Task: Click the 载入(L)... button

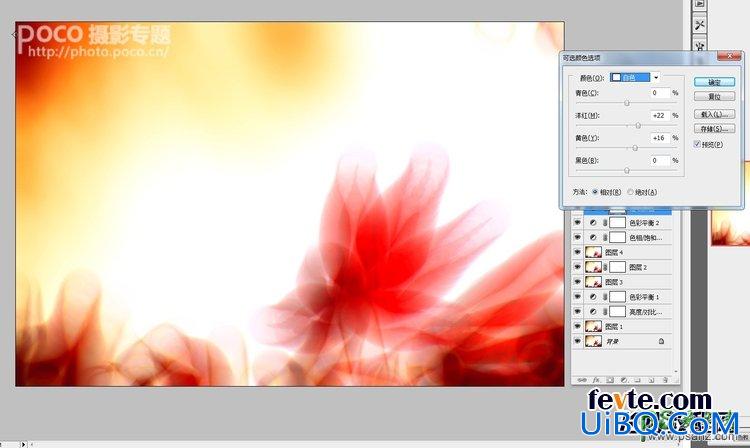Action: (714, 114)
